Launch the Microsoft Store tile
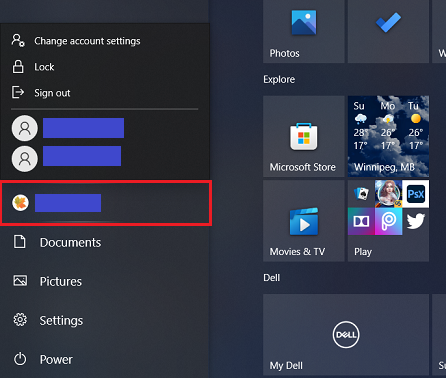Screen dimensions: 446x378 click(x=304, y=136)
